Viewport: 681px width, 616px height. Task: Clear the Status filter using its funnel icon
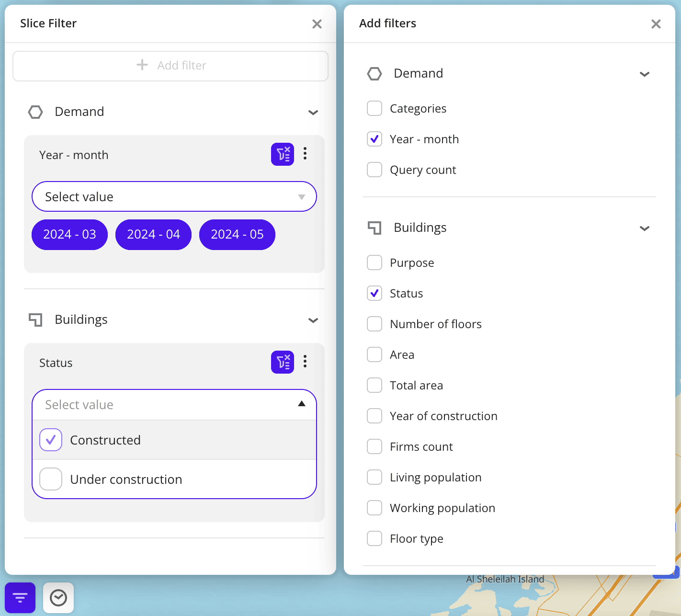(x=283, y=362)
